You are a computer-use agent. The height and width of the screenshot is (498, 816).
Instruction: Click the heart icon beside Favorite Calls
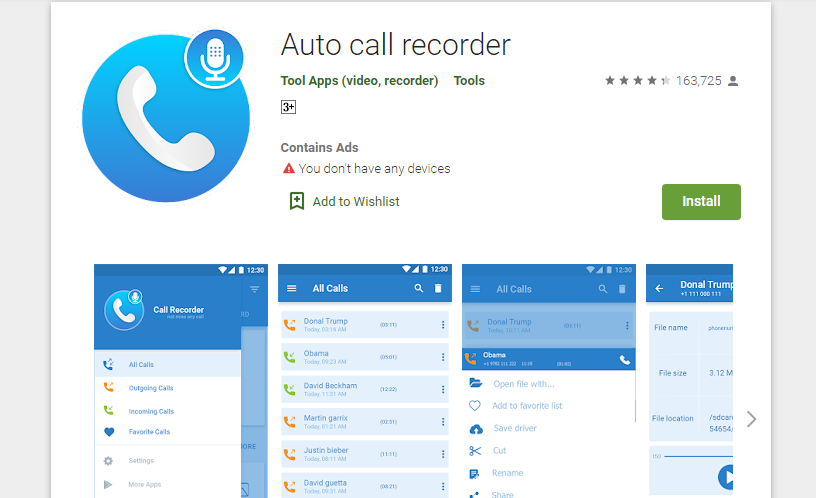point(109,431)
